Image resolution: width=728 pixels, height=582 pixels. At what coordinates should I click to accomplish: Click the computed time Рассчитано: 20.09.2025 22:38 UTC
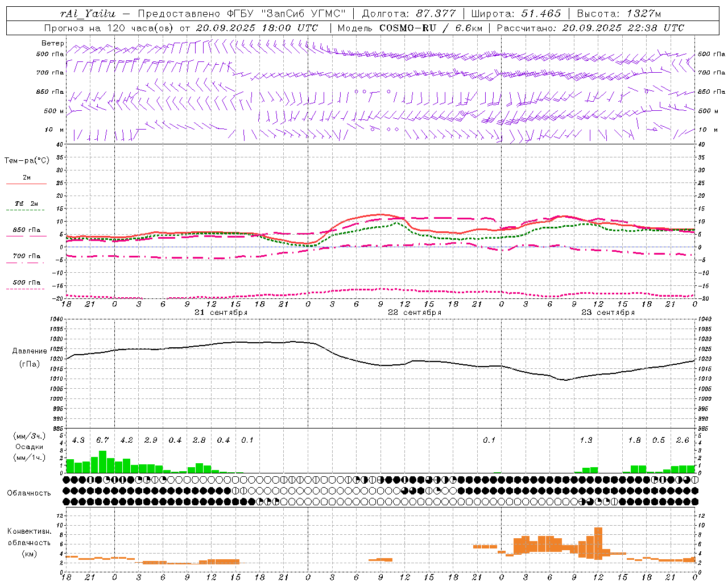590,28
